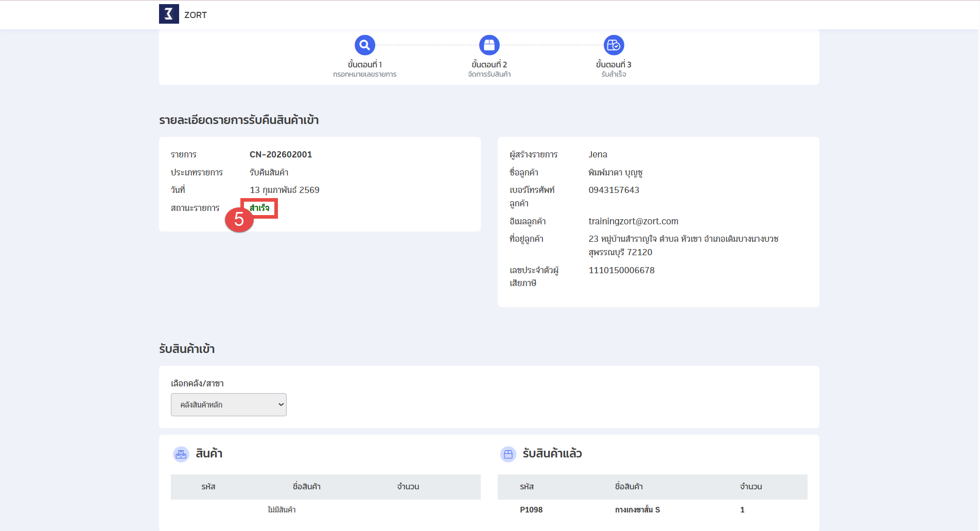This screenshot has width=980, height=531.
Task: Click the step 2 box icon
Action: (x=489, y=45)
